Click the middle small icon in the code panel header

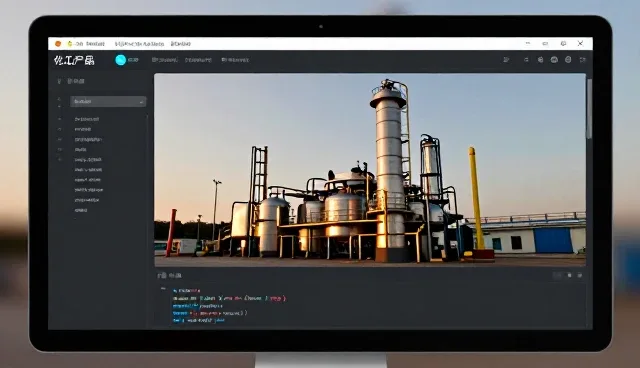[x=569, y=276]
